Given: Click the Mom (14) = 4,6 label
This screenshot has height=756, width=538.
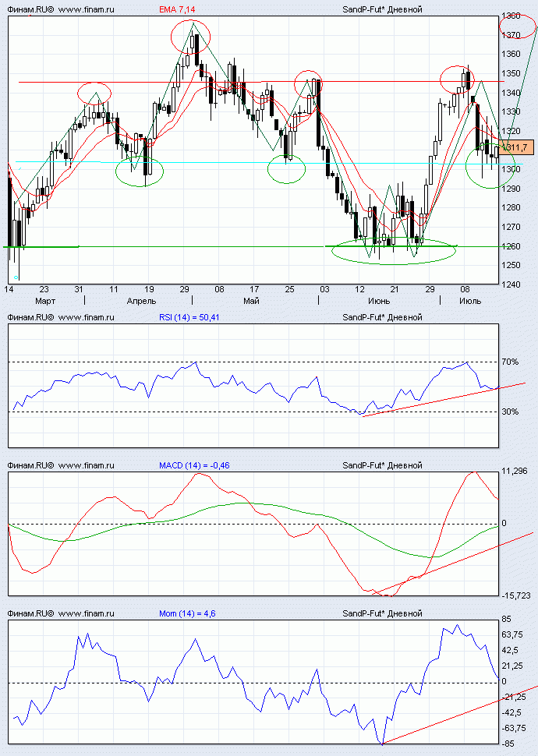Looking at the screenshot, I should pos(187,613).
